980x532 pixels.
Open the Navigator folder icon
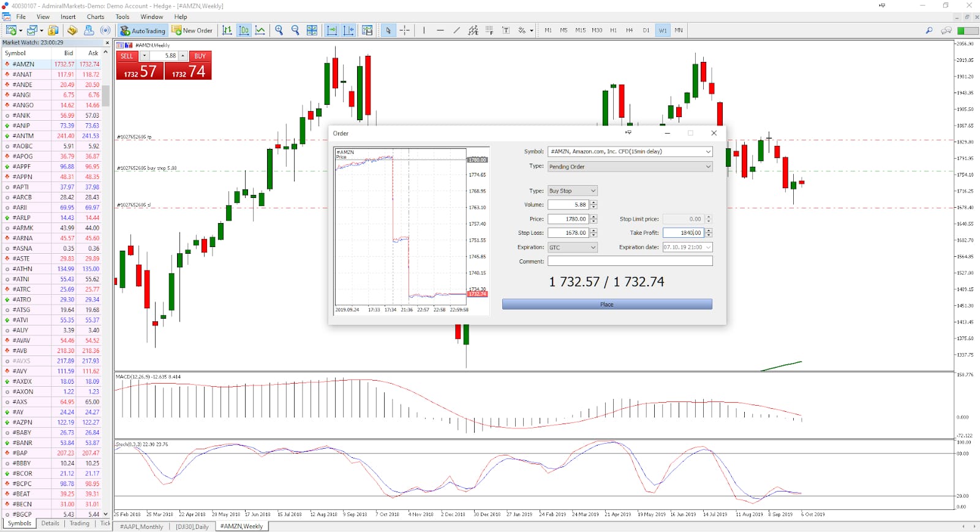[x=72, y=30]
